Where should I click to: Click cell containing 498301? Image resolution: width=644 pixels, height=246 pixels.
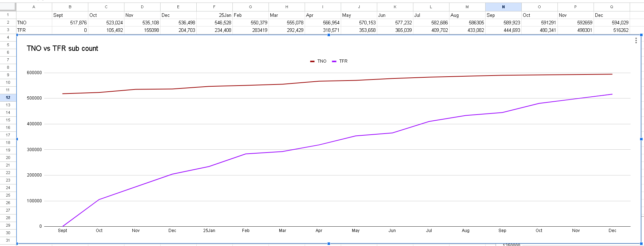click(x=576, y=30)
